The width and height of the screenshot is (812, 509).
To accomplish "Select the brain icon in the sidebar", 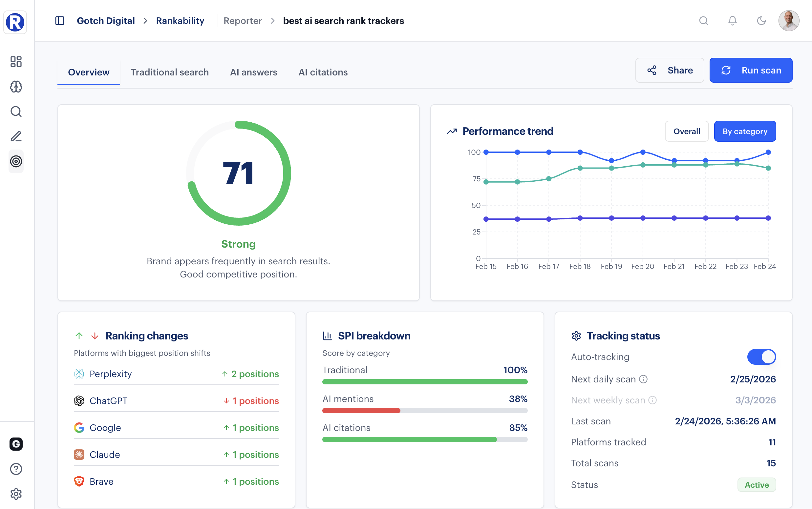I will [x=15, y=87].
